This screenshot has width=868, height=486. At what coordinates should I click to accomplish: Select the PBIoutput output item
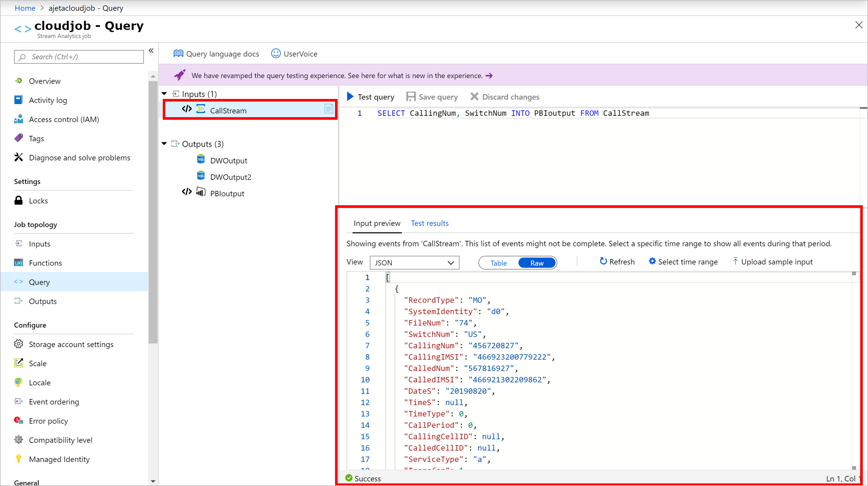click(x=227, y=193)
